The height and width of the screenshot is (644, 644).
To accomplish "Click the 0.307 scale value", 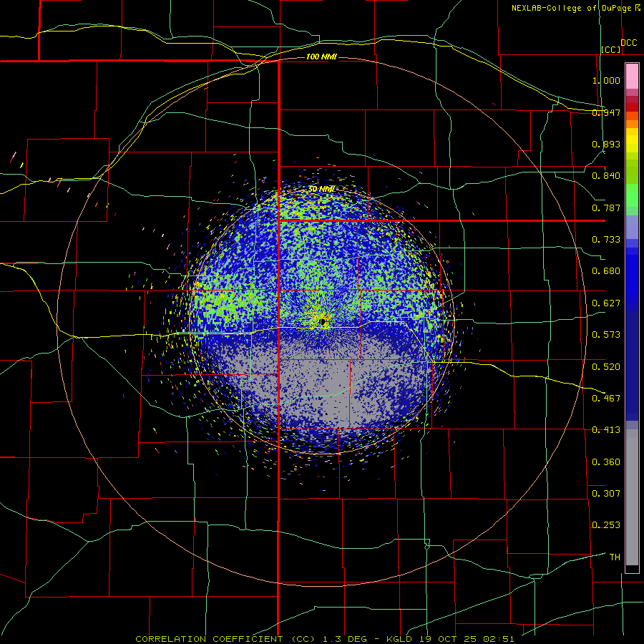I will 606,493.
